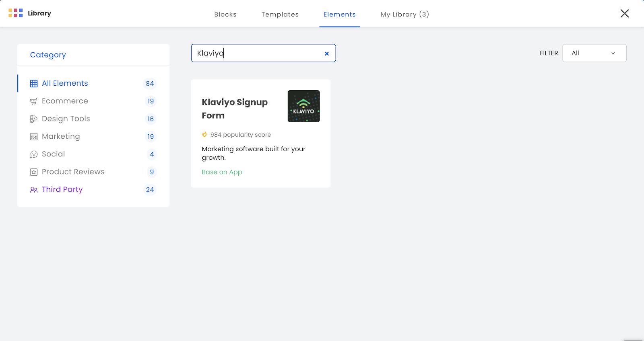Click the Design Tools icon

[x=34, y=119]
